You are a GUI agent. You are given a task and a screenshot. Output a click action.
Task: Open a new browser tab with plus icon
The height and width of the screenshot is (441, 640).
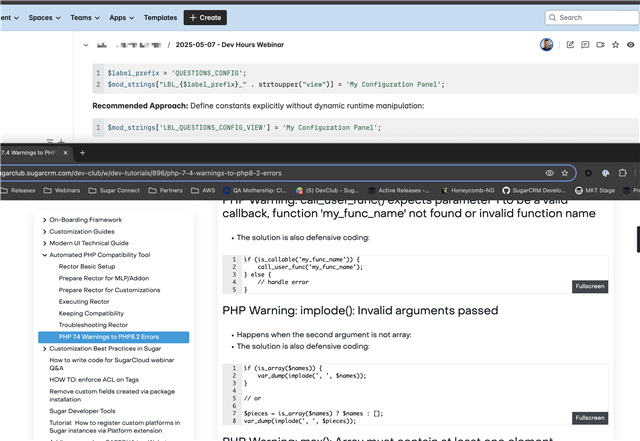coord(82,153)
